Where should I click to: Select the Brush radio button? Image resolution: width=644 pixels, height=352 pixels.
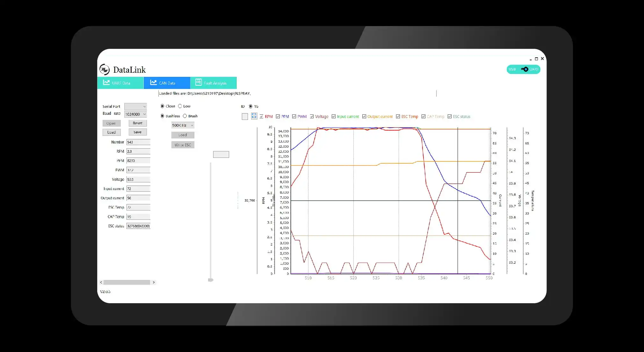pyautogui.click(x=185, y=116)
